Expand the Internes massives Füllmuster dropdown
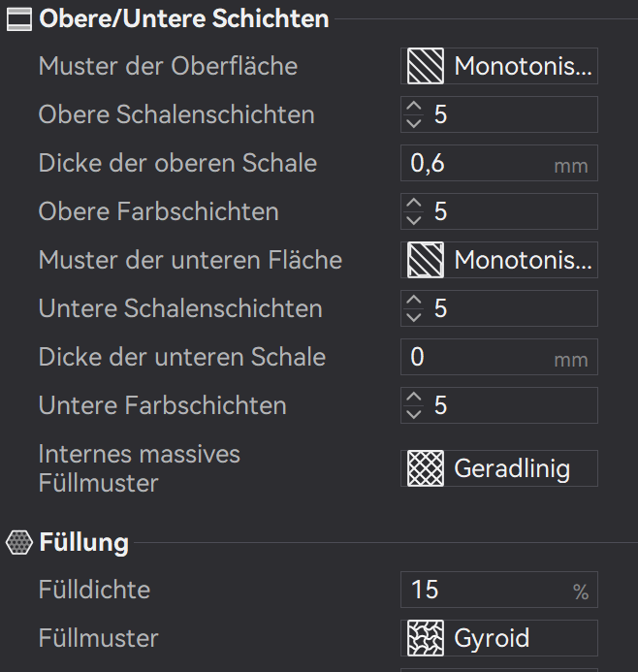Viewport: 638px width, 672px height. [x=522, y=469]
